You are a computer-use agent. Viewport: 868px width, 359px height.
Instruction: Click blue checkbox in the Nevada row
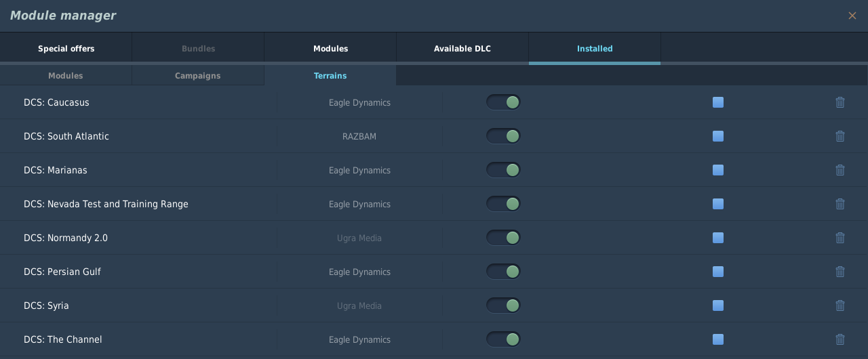coord(718,204)
